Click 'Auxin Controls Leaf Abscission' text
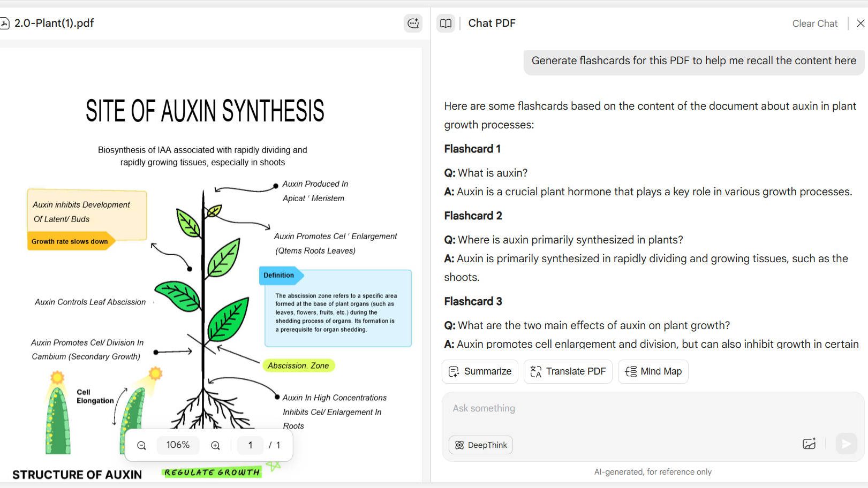 [x=90, y=302]
